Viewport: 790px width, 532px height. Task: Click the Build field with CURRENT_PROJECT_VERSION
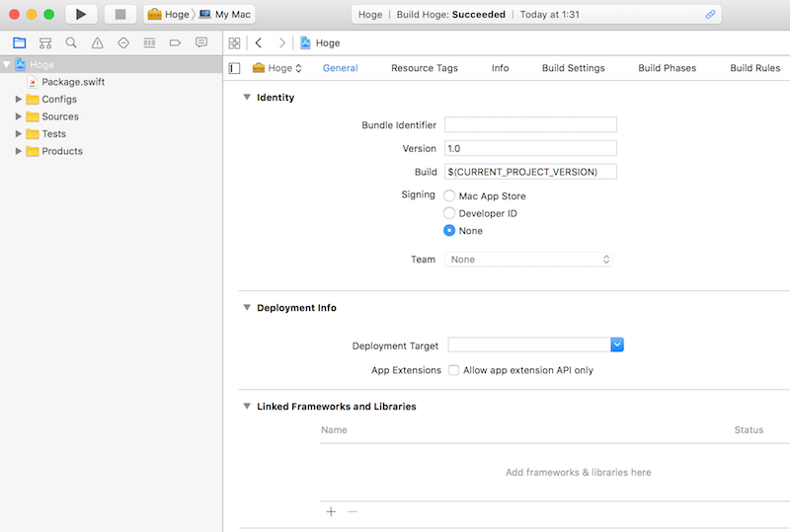[x=530, y=172]
